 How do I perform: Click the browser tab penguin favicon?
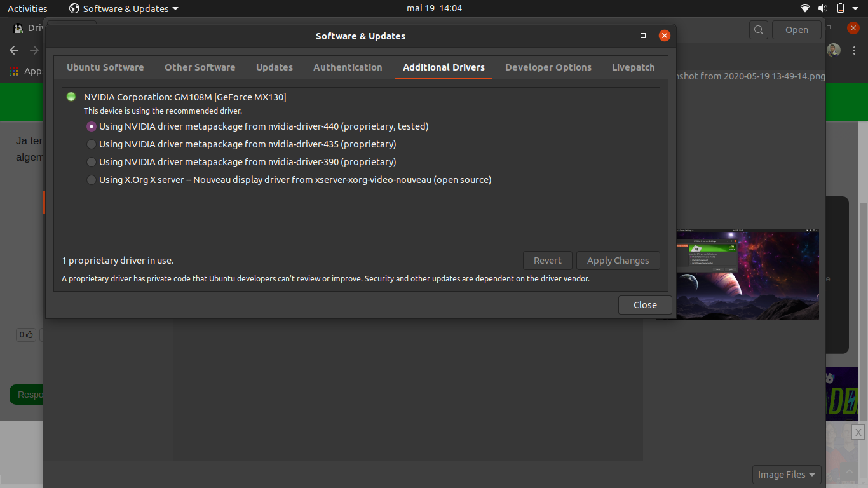coord(18,29)
